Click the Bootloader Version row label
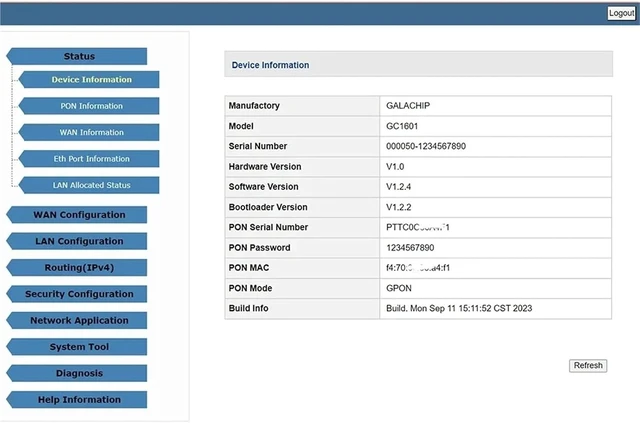Image resolution: width=640 pixels, height=423 pixels. (268, 207)
